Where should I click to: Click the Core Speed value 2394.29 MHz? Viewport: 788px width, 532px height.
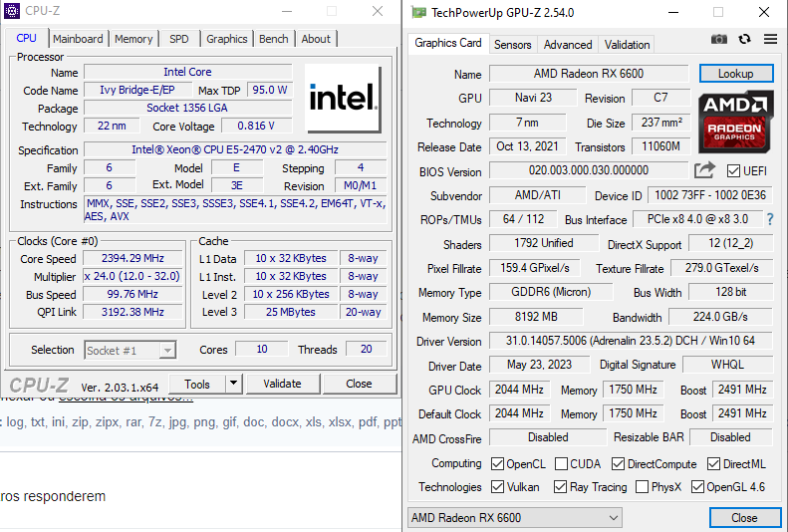(132, 258)
